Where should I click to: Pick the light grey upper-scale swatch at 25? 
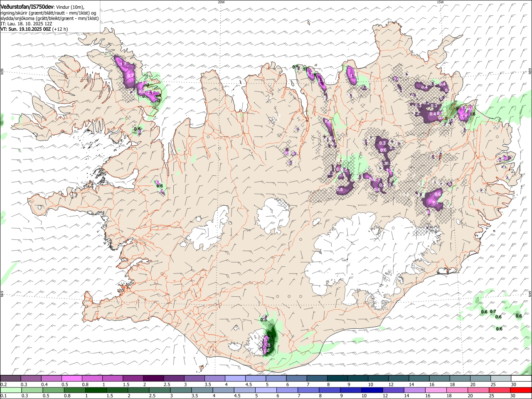click(x=501, y=378)
